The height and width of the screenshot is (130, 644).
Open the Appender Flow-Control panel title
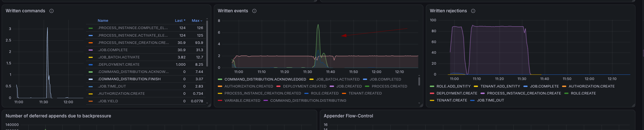pos(348,116)
